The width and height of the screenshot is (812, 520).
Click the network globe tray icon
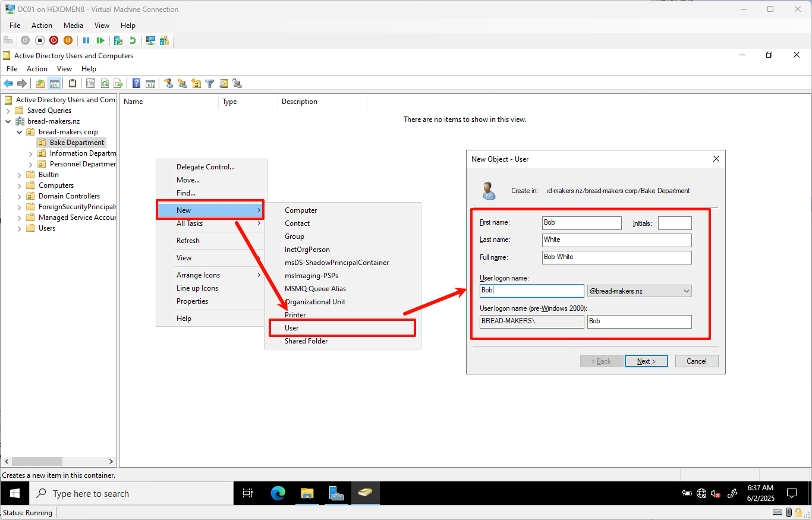[x=701, y=493]
